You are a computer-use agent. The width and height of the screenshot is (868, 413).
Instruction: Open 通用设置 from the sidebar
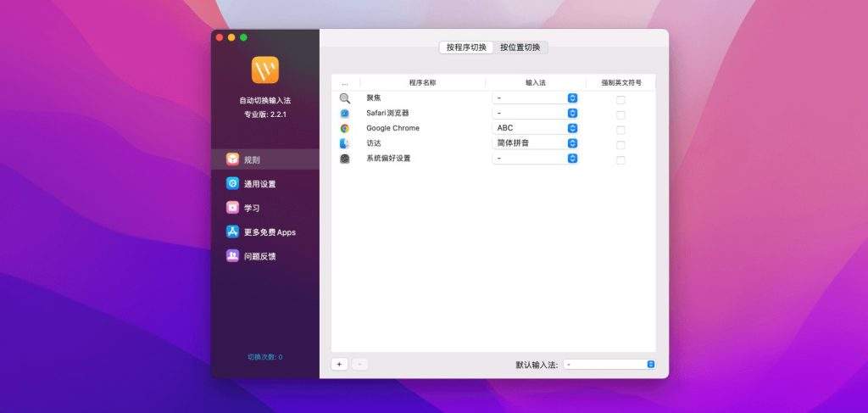point(232,183)
